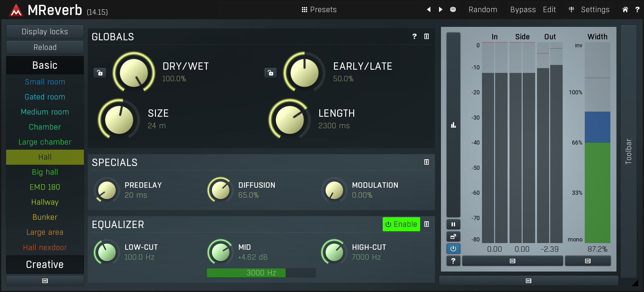
Task: Click the meter histogram icon
Action: click(x=453, y=125)
